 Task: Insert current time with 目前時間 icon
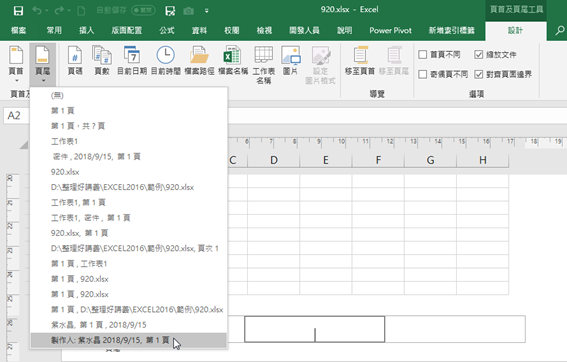pos(166,60)
